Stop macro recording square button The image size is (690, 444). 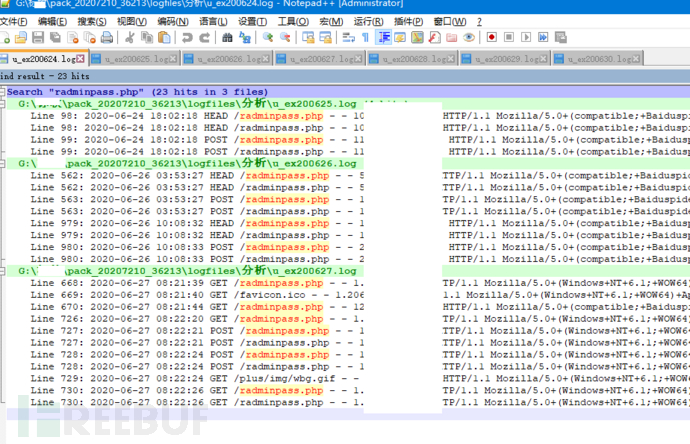[x=509, y=37]
